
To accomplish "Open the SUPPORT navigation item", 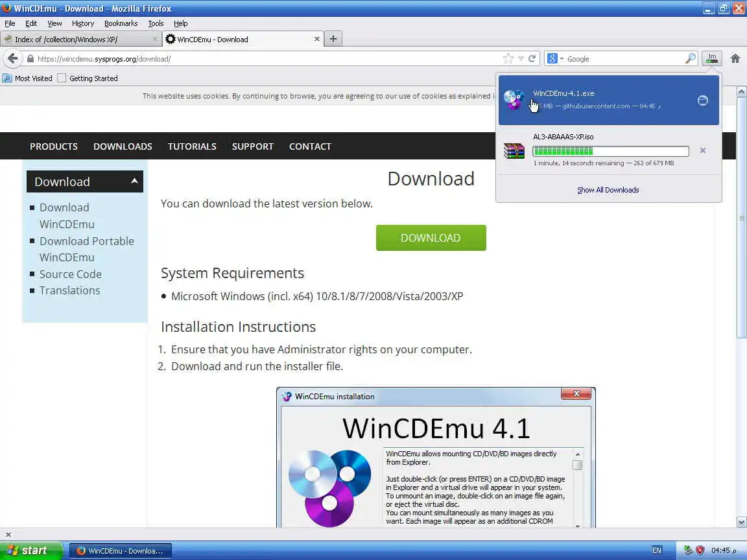I will [x=252, y=146].
